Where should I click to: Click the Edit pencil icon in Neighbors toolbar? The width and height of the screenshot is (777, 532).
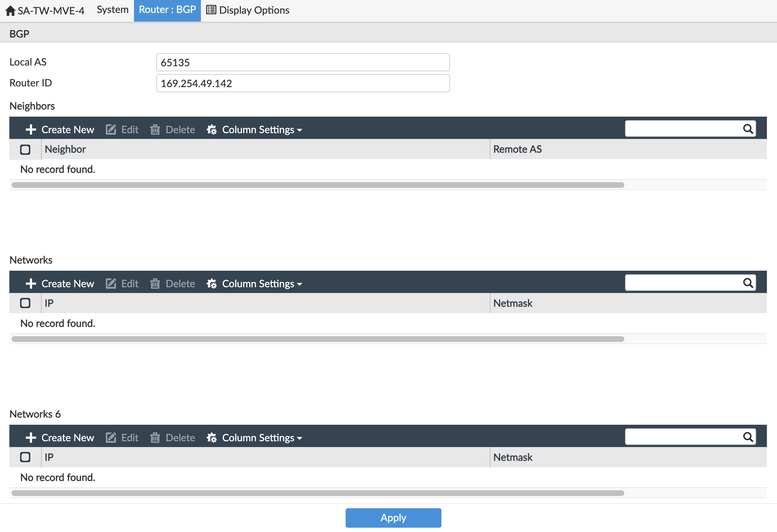[111, 129]
